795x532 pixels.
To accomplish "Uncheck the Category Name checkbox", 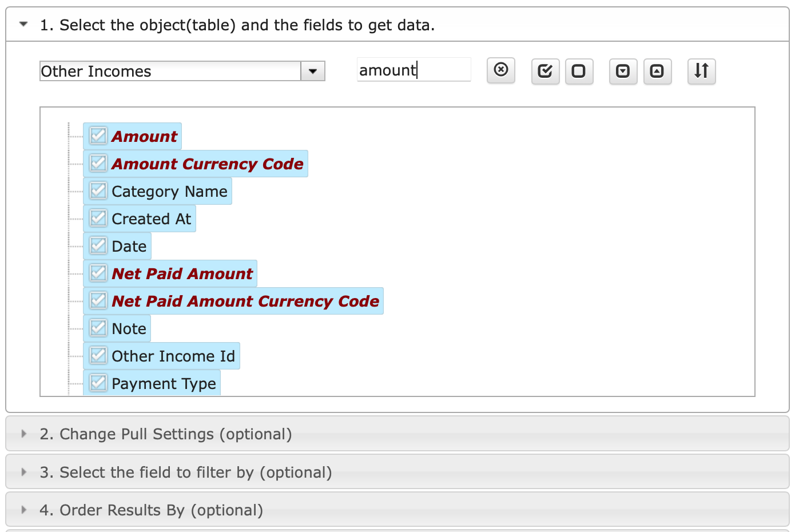I will click(x=98, y=191).
